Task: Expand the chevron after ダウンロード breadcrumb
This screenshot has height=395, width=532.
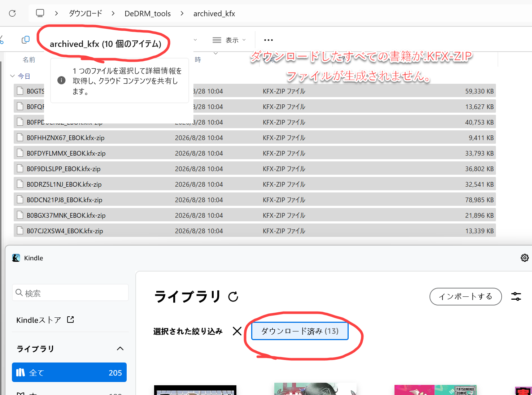Action: (113, 13)
